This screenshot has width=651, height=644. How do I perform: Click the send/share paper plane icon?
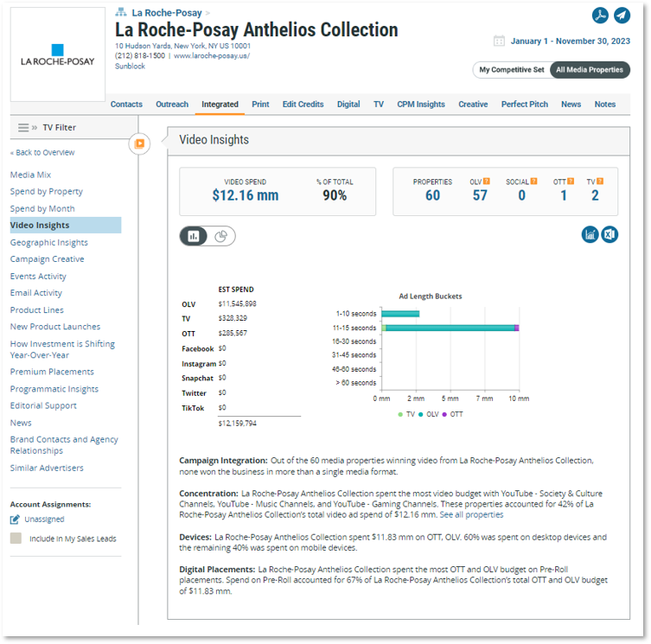(622, 16)
